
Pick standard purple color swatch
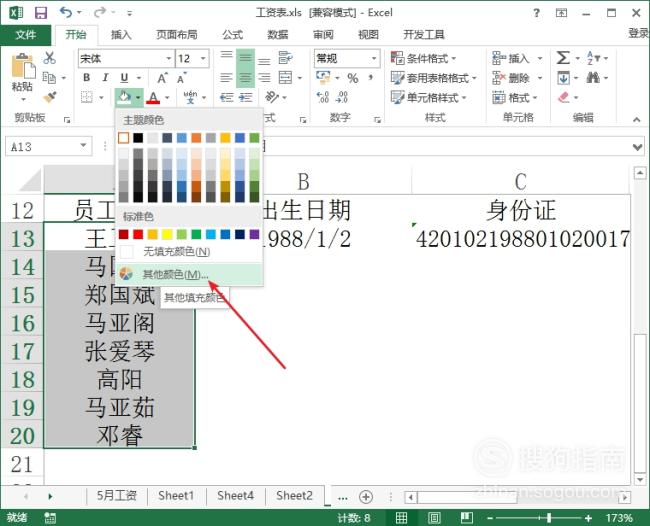point(254,235)
